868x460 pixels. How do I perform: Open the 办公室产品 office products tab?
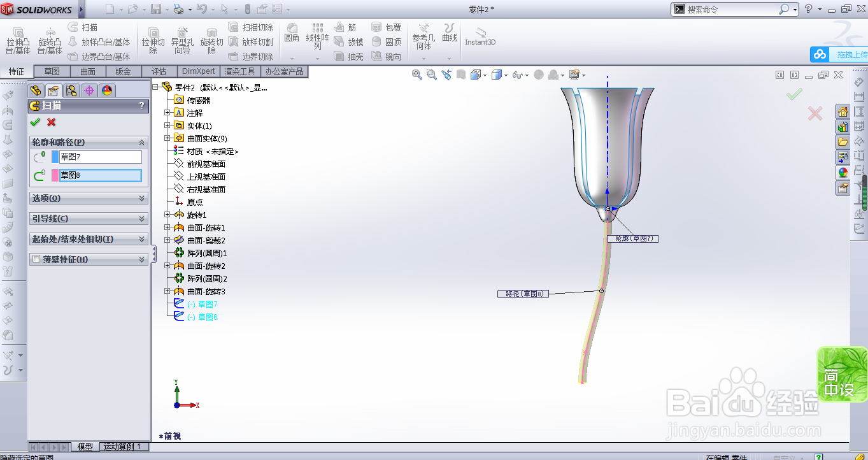(x=285, y=71)
